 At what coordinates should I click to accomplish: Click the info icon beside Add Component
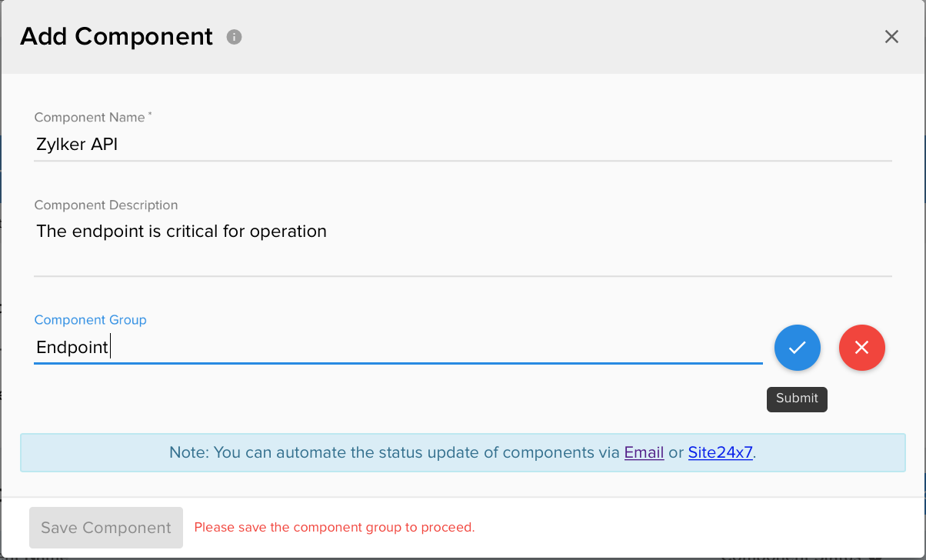point(234,36)
